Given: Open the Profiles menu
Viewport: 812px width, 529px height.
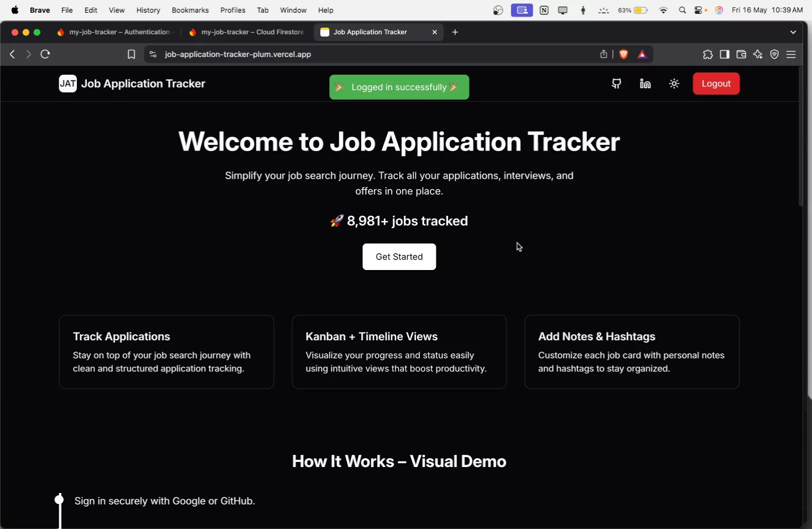Looking at the screenshot, I should pyautogui.click(x=233, y=10).
